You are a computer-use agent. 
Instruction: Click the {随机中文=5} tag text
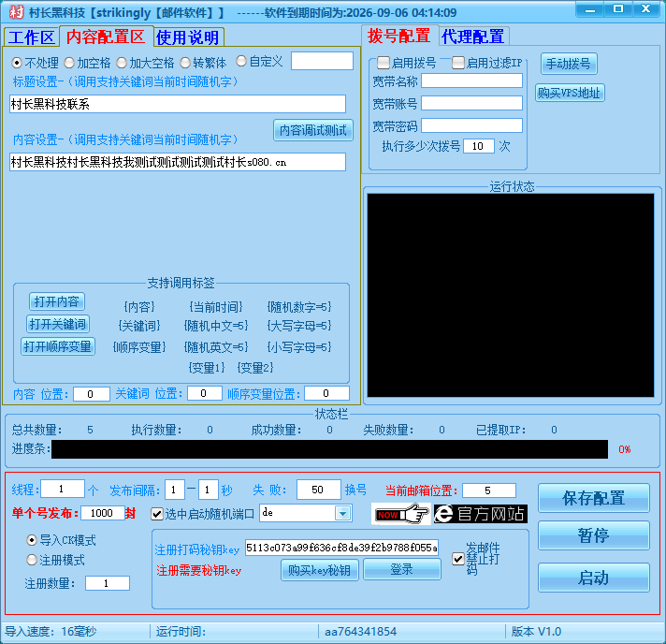tap(216, 326)
